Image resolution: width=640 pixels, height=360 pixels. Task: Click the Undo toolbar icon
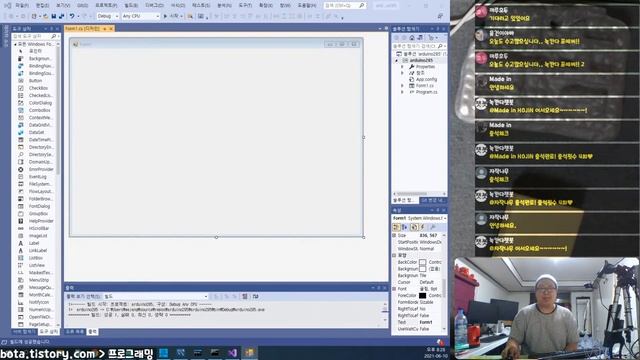tap(72, 16)
